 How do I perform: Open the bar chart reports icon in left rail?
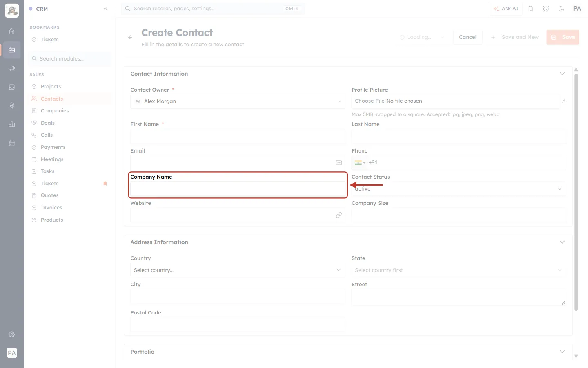(12, 124)
